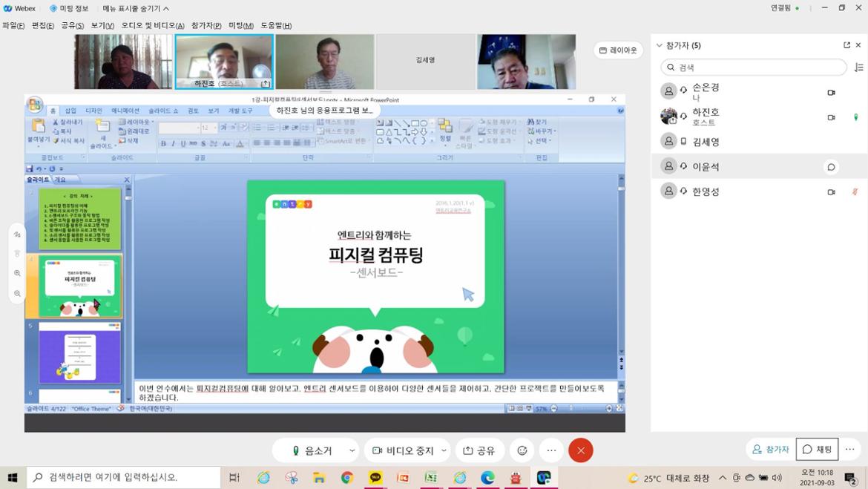Open the 참가자(P) menu
The width and height of the screenshot is (868, 489).
pyautogui.click(x=206, y=25)
